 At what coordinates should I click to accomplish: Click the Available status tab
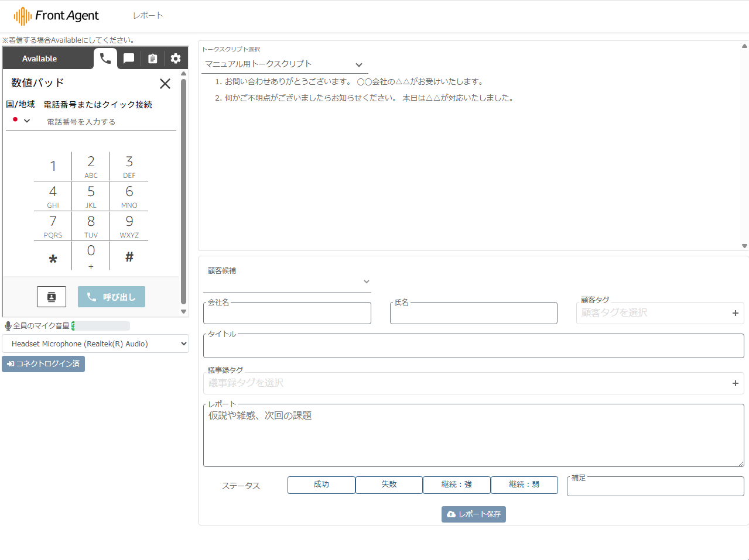[x=40, y=59]
